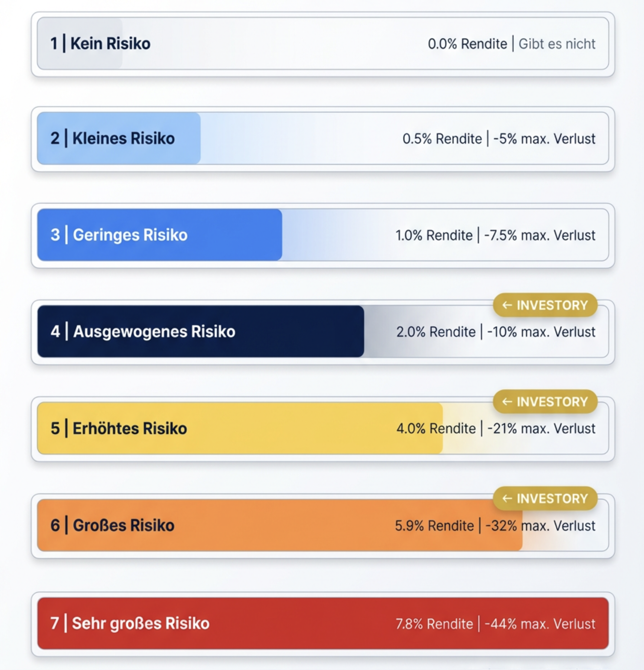Click the INVESTORY badge above Erhöhtes Risiko
Image resolution: width=644 pixels, height=670 pixels.
[x=545, y=402]
